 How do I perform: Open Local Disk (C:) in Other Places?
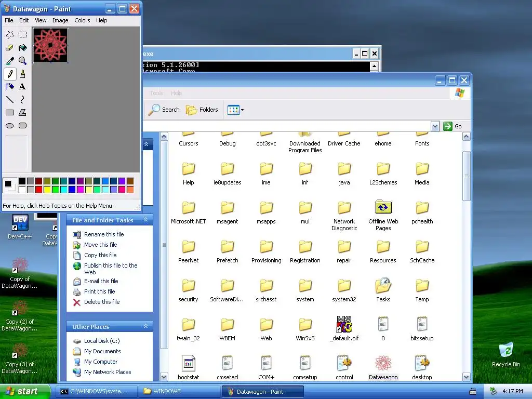point(102,341)
